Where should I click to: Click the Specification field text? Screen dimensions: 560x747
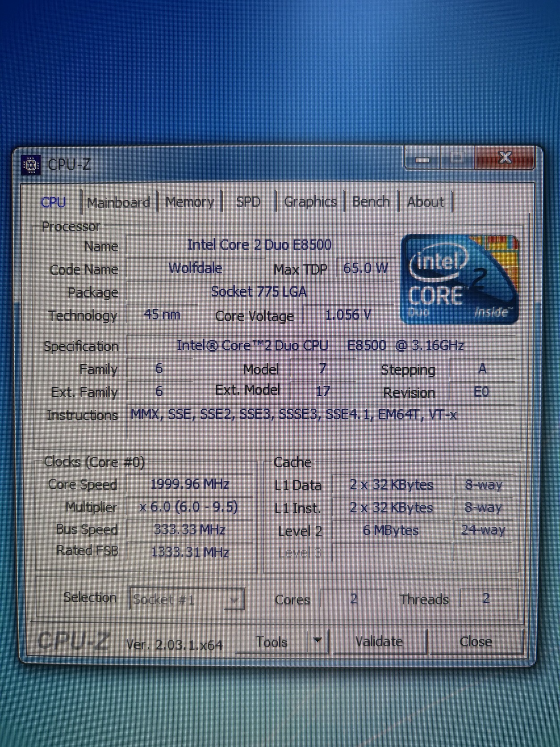pyautogui.click(x=320, y=345)
